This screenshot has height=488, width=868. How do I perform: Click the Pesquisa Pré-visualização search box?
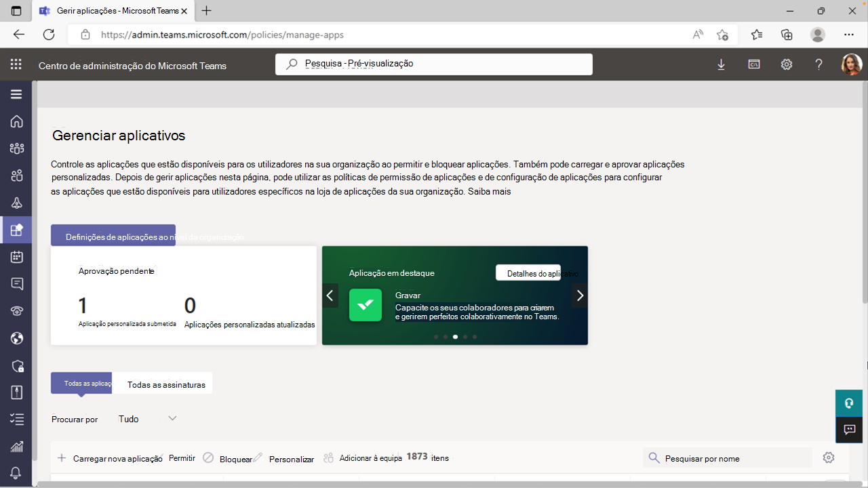[x=434, y=64]
